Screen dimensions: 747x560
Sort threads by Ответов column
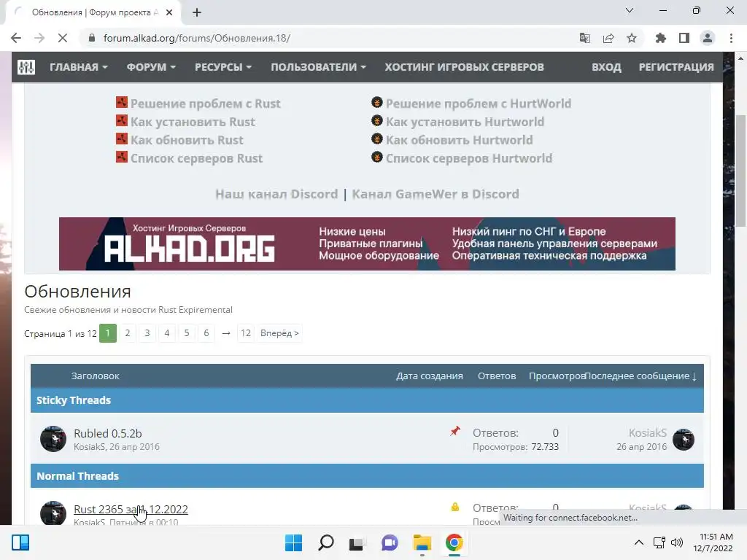tap(497, 376)
